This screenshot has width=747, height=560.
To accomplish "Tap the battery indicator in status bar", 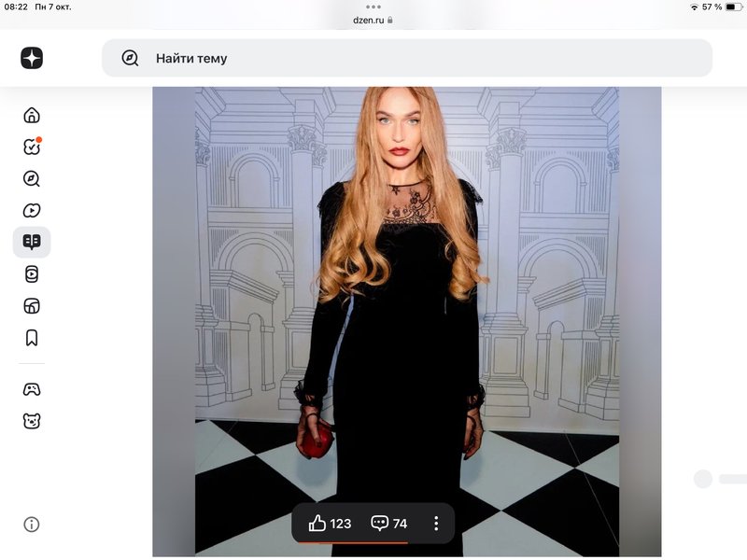I will tap(733, 7).
